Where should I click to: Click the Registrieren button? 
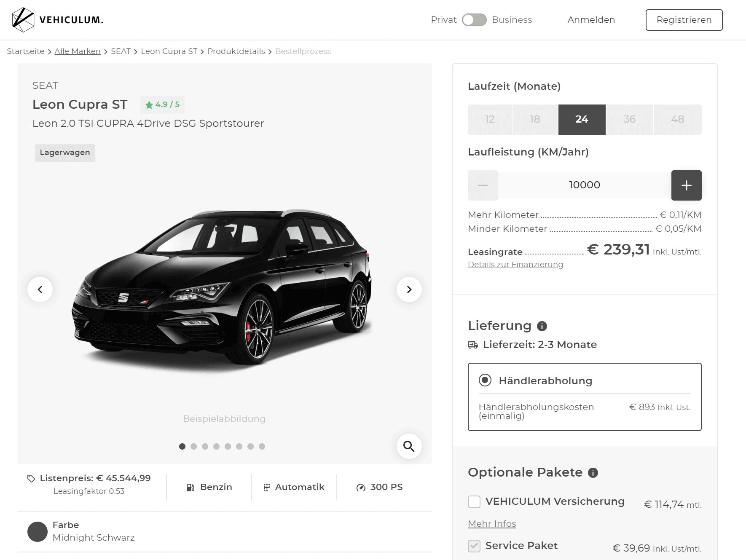[x=684, y=20]
